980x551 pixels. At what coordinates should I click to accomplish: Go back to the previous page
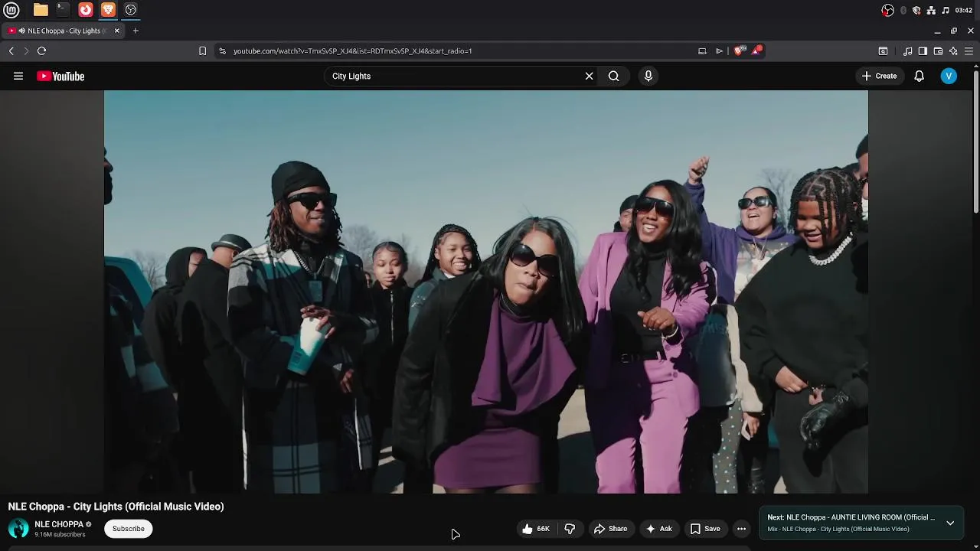pyautogui.click(x=11, y=51)
